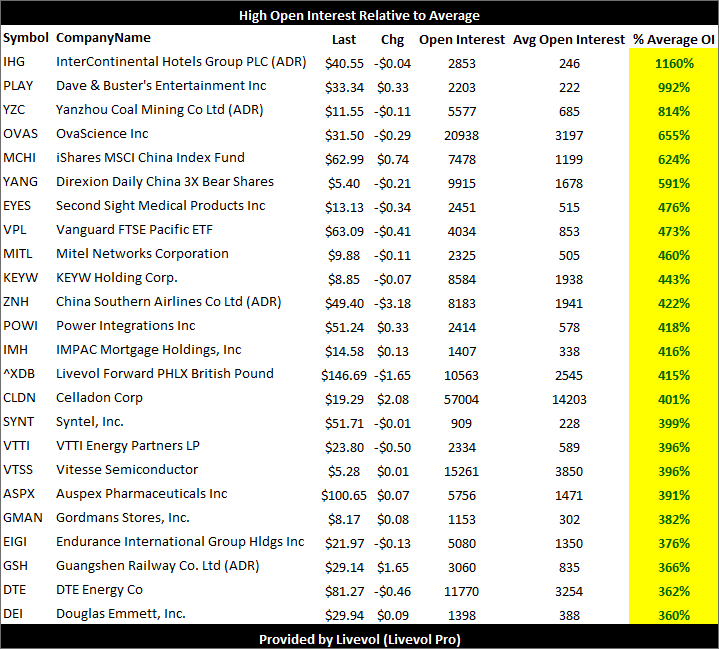
Task: Select the ASPX symbol cell
Action: pos(19,494)
